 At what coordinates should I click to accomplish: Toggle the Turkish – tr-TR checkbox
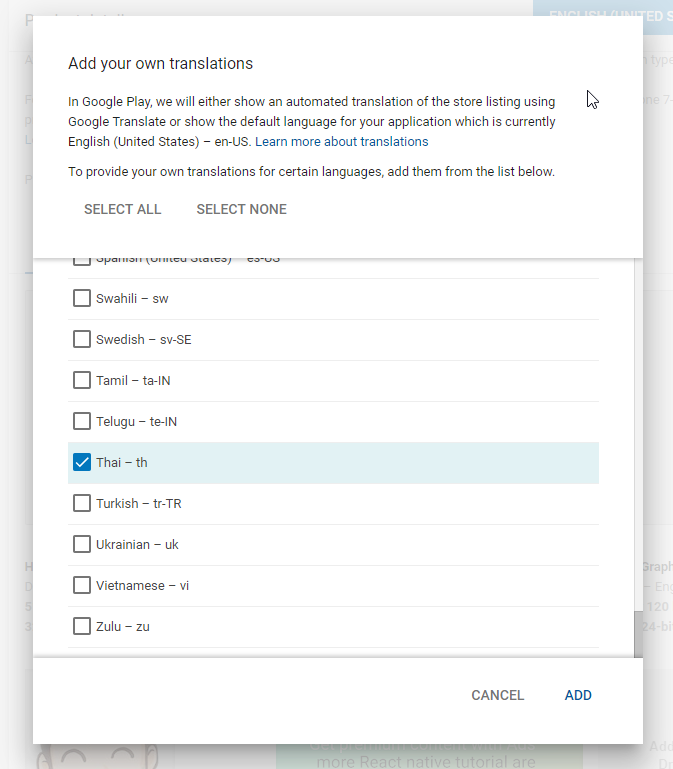click(82, 503)
